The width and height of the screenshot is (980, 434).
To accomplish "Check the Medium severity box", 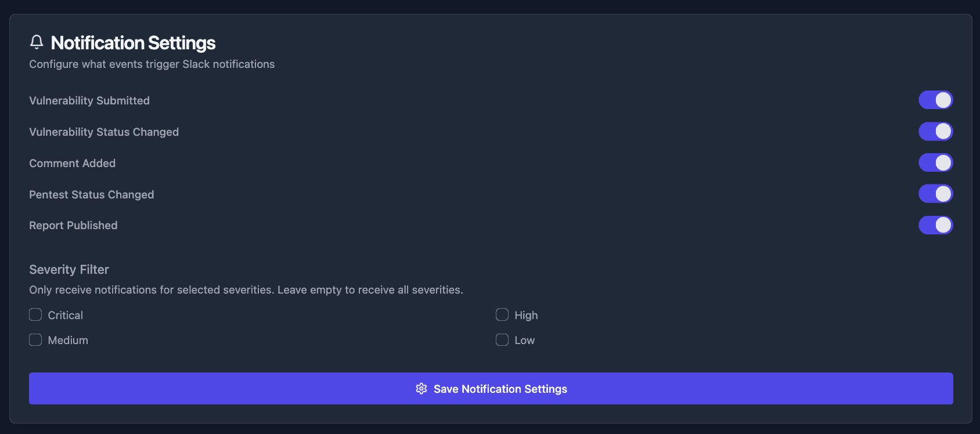I will point(35,339).
